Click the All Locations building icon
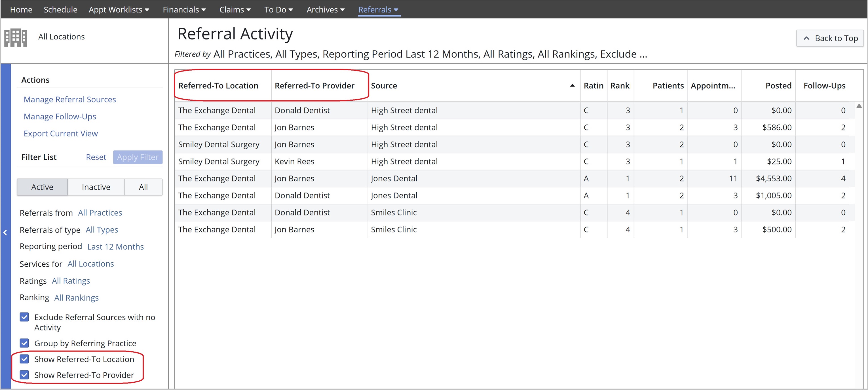Image resolution: width=868 pixels, height=390 pixels. click(16, 37)
